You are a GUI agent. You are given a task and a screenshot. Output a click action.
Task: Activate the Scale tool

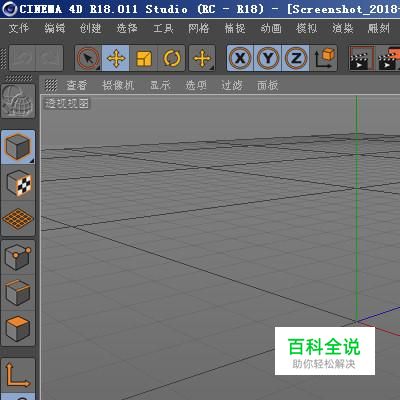click(143, 58)
